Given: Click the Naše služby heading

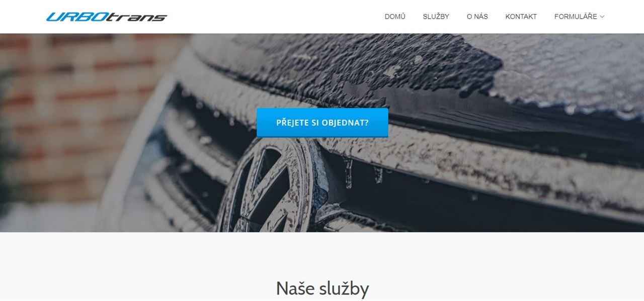Looking at the screenshot, I should tap(322, 288).
